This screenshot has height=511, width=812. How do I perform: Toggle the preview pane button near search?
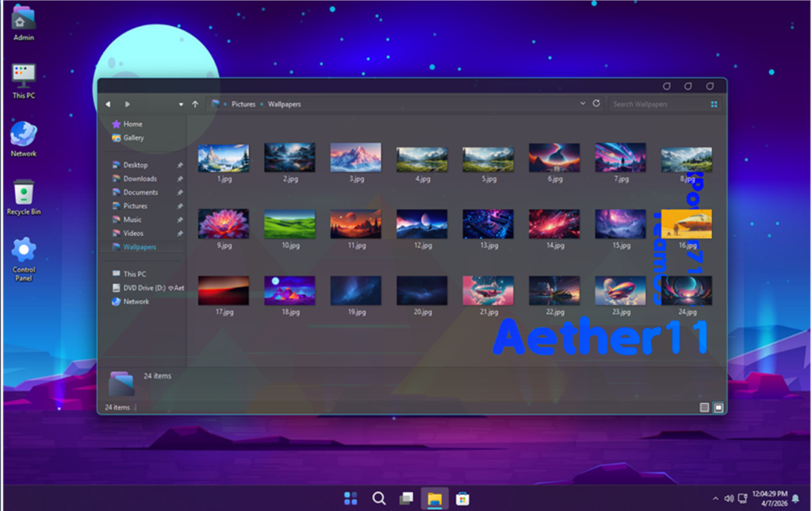[714, 104]
